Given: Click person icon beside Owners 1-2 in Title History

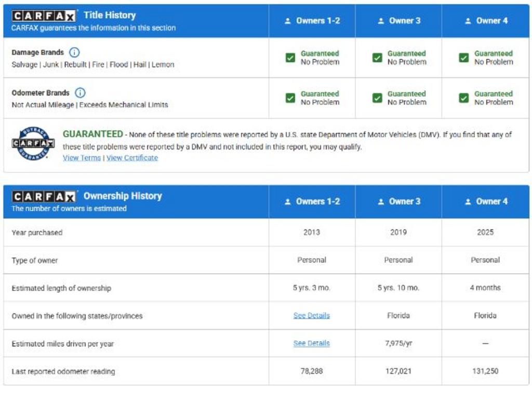Looking at the screenshot, I should click(288, 21).
